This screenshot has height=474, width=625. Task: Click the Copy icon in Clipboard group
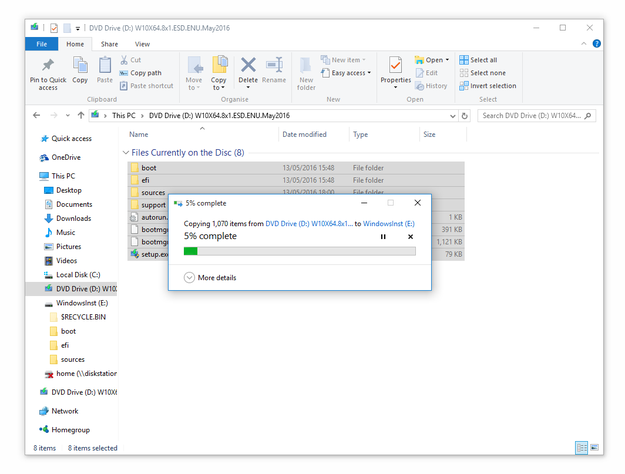(80, 65)
